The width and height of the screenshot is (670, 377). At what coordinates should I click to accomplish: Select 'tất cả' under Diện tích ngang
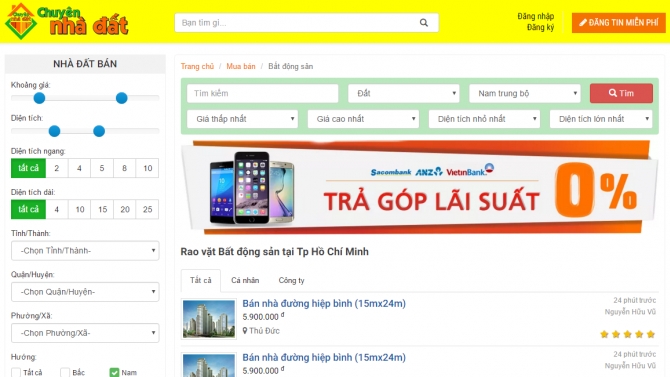click(x=28, y=168)
